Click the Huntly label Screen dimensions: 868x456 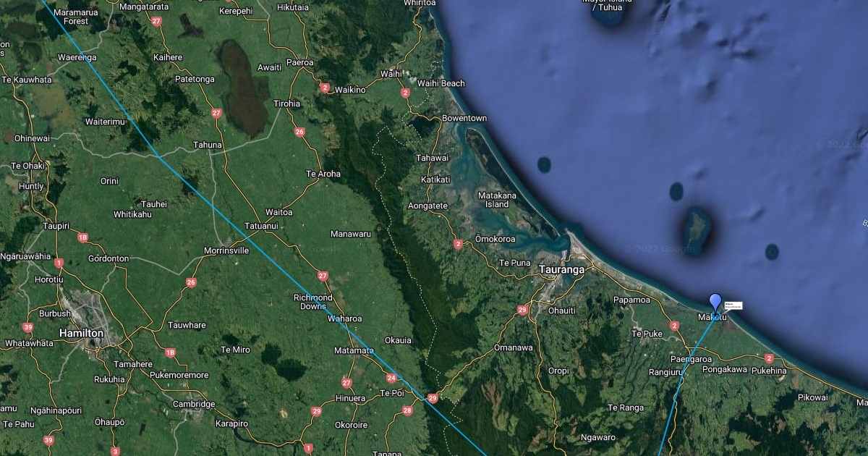31,186
